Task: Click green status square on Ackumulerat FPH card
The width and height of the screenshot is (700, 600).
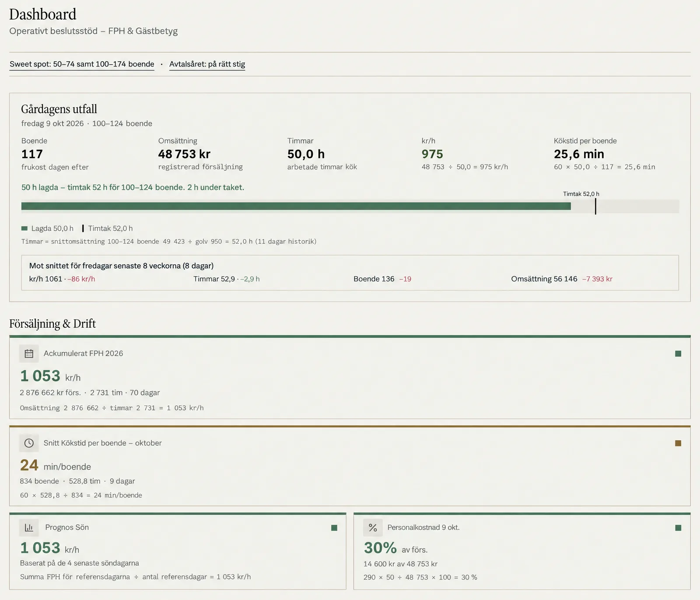Action: pyautogui.click(x=678, y=354)
